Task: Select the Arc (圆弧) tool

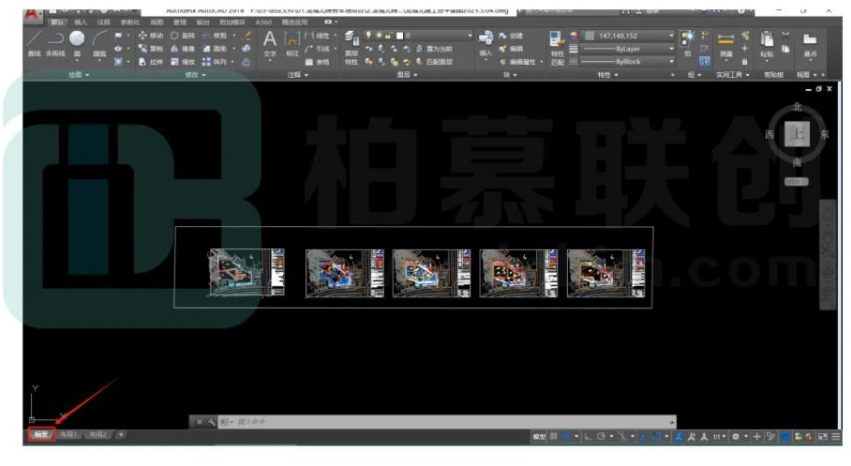Action: pyautogui.click(x=99, y=43)
